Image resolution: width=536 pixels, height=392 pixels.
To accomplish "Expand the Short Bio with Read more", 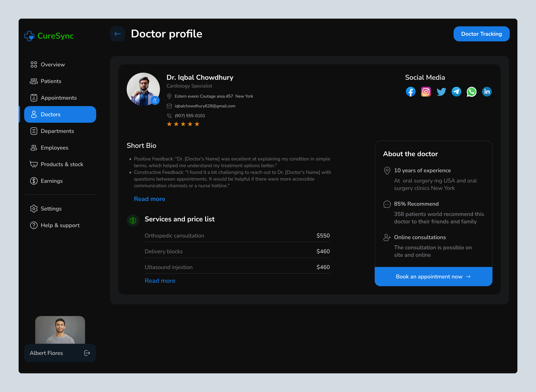I will click(149, 199).
